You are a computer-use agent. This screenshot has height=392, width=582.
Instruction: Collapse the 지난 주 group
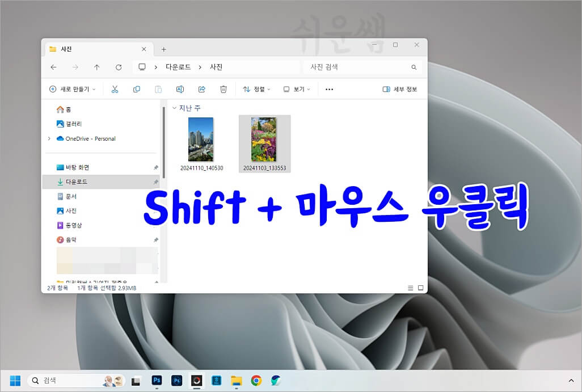click(174, 108)
